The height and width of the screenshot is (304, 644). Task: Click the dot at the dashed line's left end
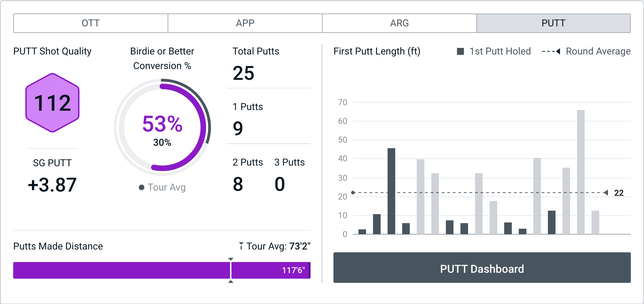[x=353, y=193]
